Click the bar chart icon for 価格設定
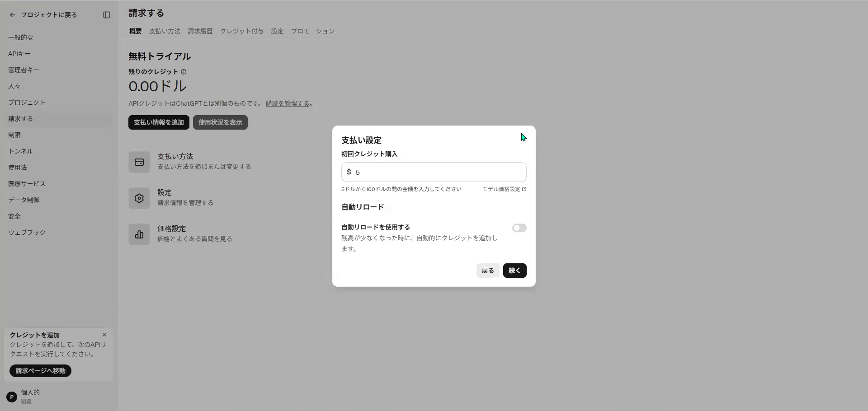Viewport: 868px width, 411px height. tap(139, 234)
